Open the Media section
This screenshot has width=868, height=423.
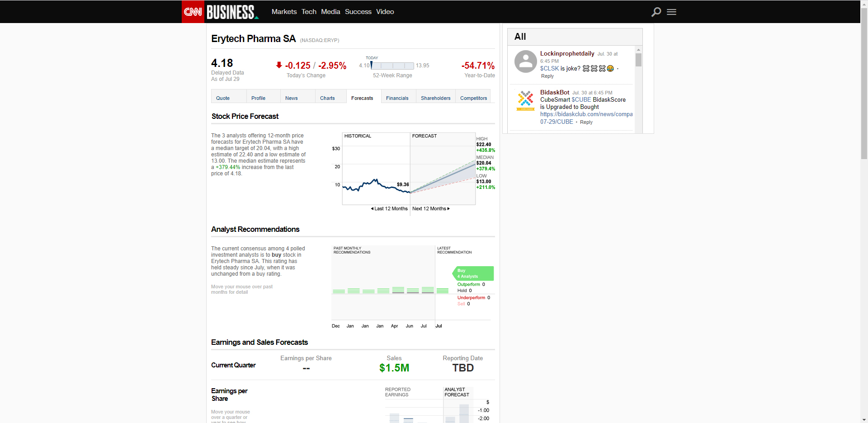[330, 12]
